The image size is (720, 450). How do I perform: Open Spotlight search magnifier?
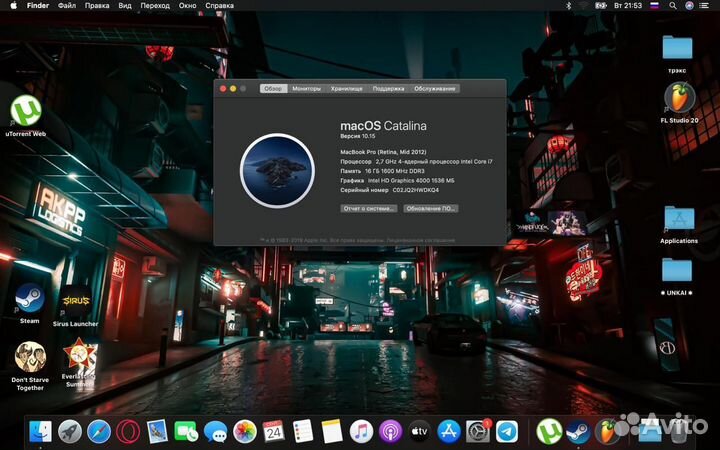click(673, 6)
